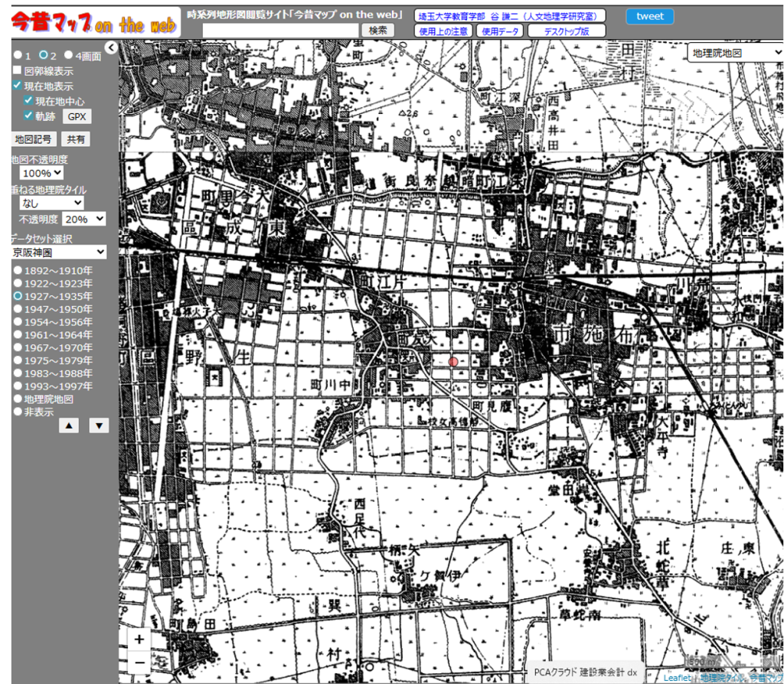Enable the 図郭線表示 checkbox
Viewport: 784px width, 684px height.
18,70
